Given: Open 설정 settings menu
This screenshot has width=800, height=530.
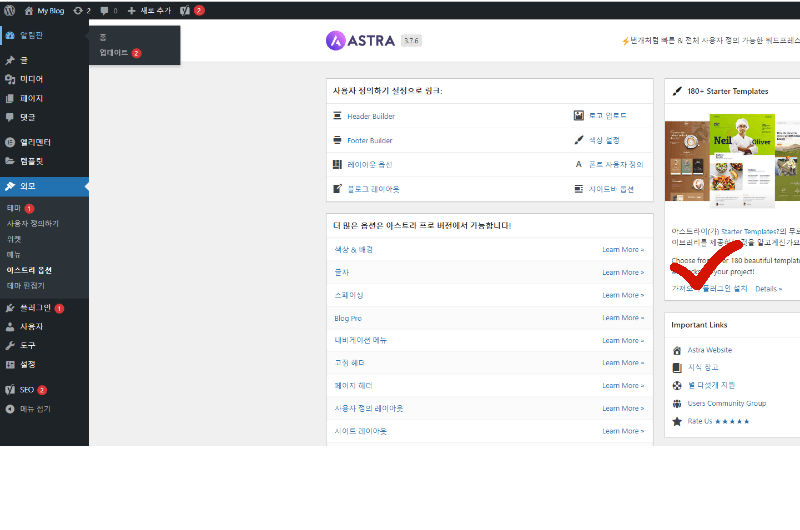Looking at the screenshot, I should (x=44, y=365).
